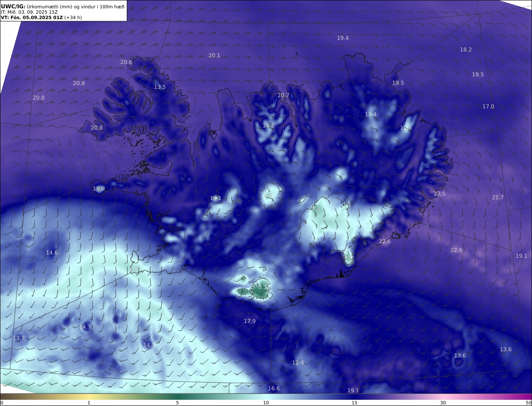The width and height of the screenshot is (532, 406).
Task: Click the colour scale tick labelled 10
Action: [266, 403]
